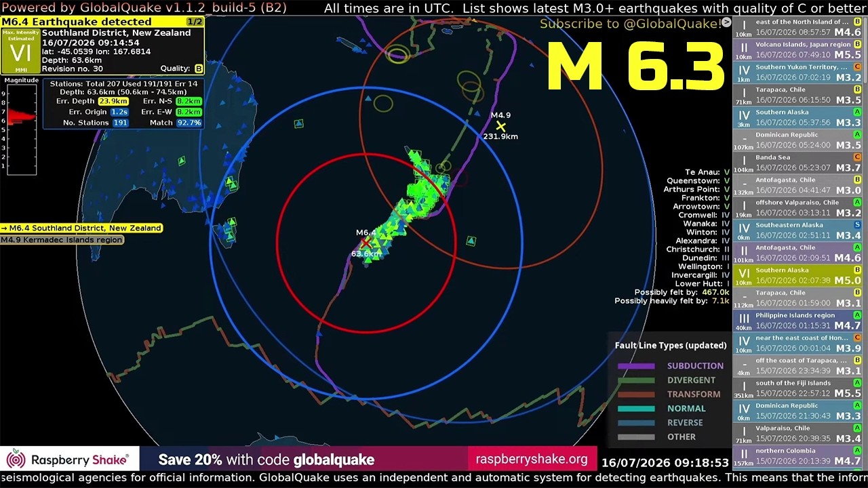Click the red M6.4 epicenter cross

tap(366, 243)
